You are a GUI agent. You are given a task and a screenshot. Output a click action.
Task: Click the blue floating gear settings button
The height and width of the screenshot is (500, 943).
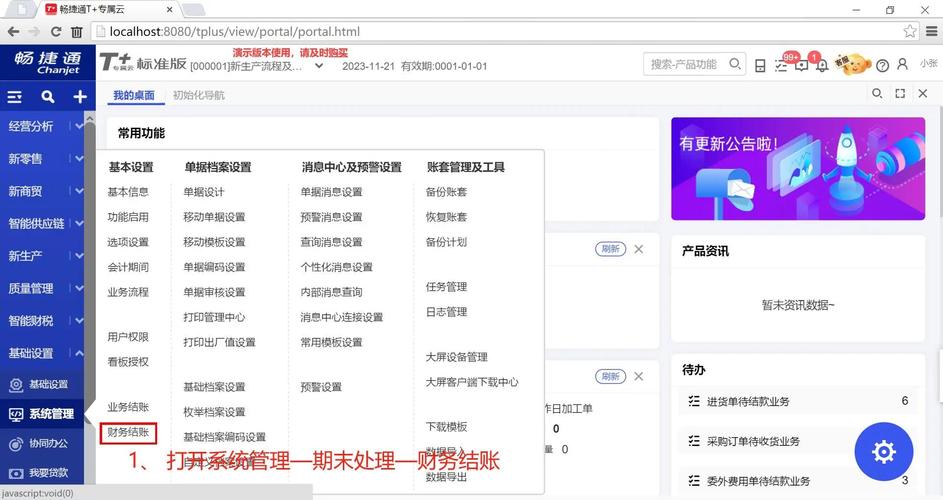click(883, 451)
